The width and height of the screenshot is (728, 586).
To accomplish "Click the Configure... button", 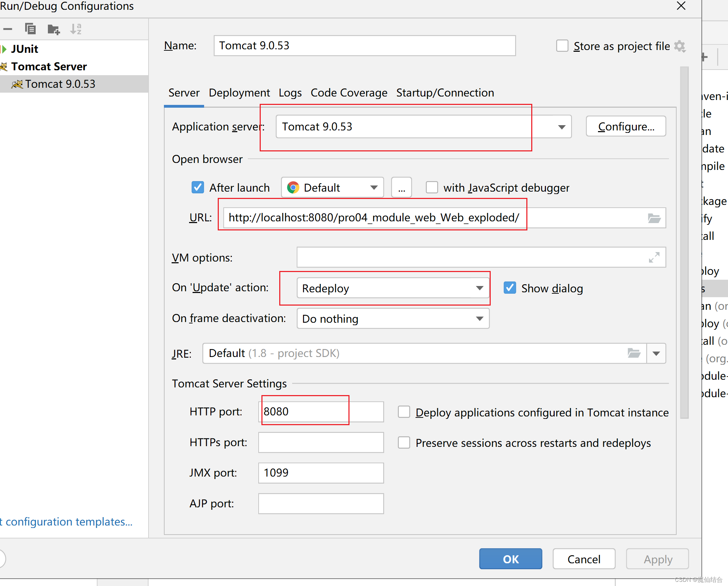I will (626, 126).
